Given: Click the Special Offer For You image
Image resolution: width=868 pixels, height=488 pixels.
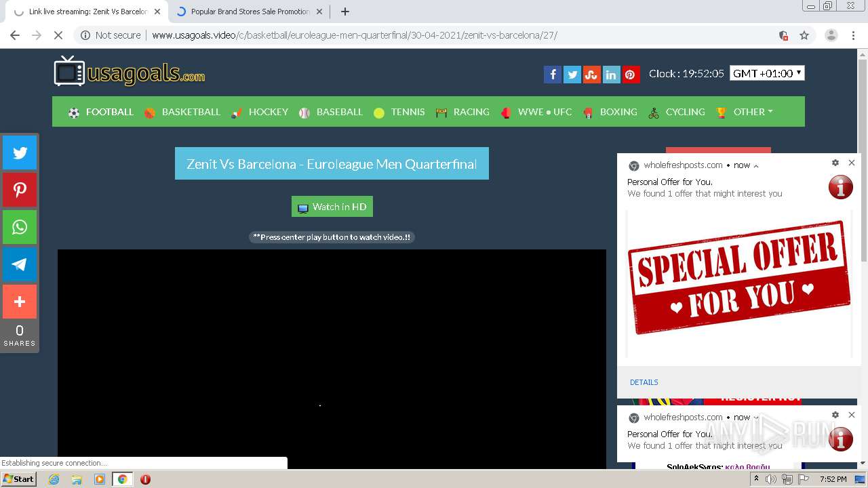Looking at the screenshot, I should coord(739,283).
